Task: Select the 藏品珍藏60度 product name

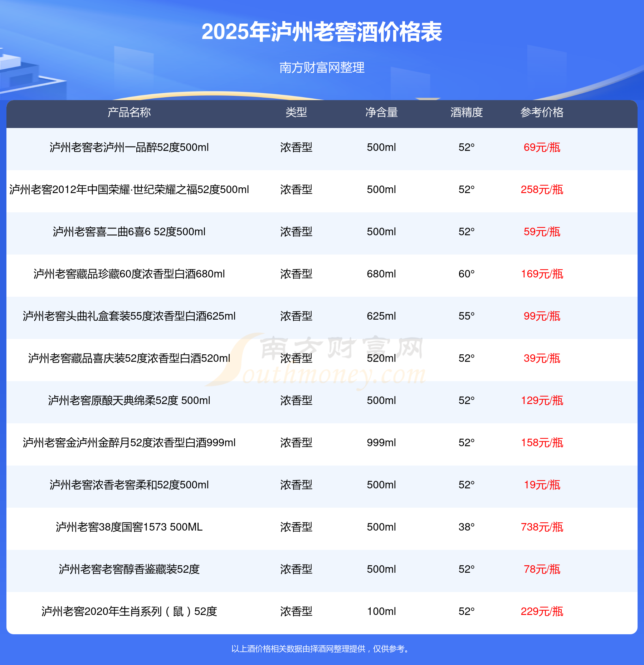Action: (x=129, y=274)
